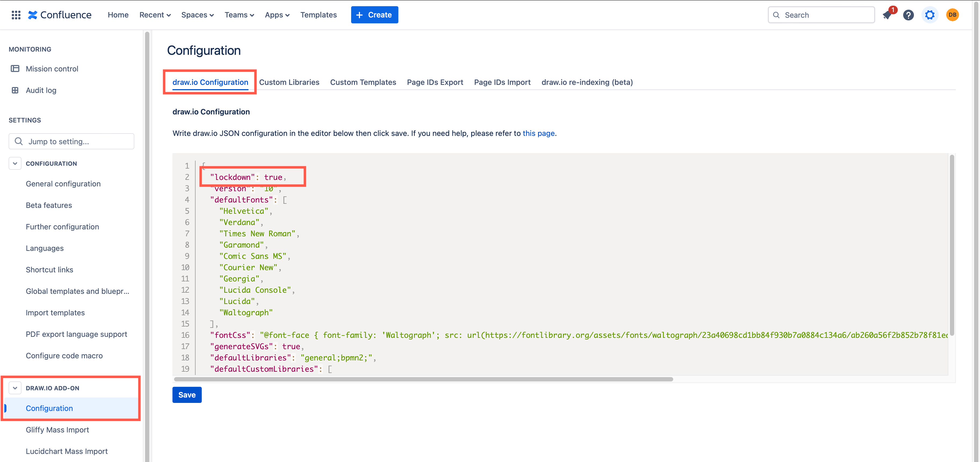
Task: Open the app switcher grid icon
Action: pos(16,15)
